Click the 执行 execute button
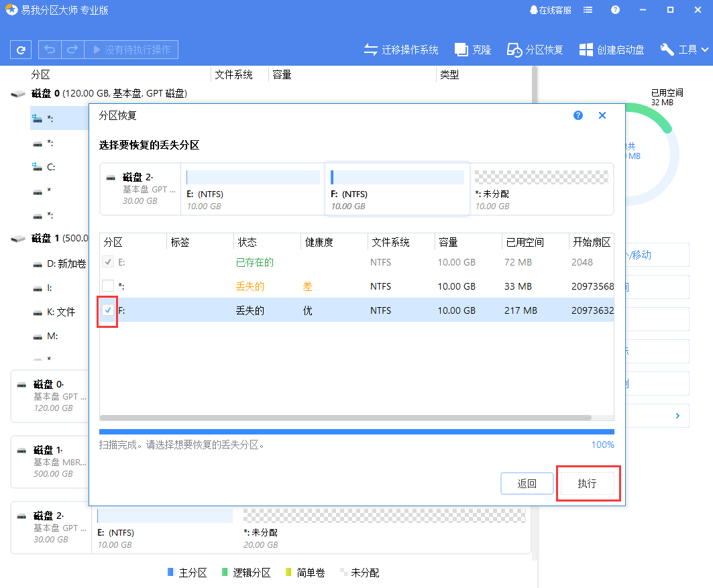The width and height of the screenshot is (713, 588). coord(588,483)
